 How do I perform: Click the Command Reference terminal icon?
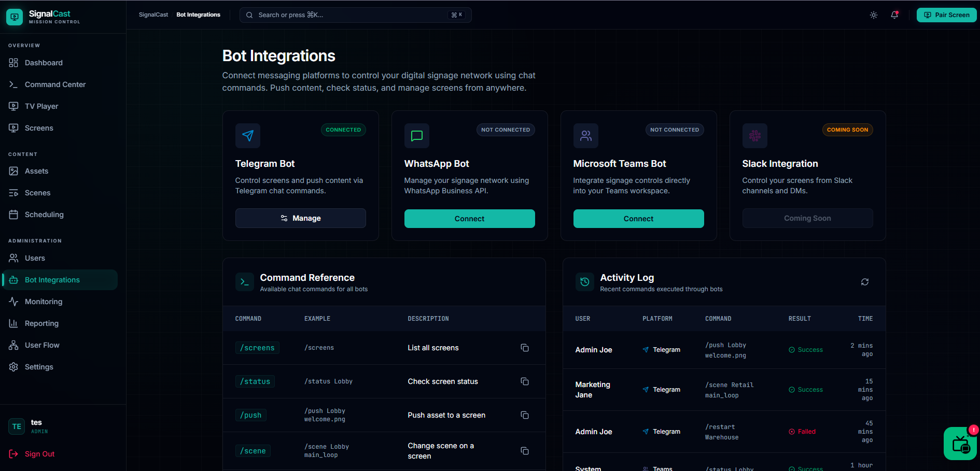tap(245, 282)
